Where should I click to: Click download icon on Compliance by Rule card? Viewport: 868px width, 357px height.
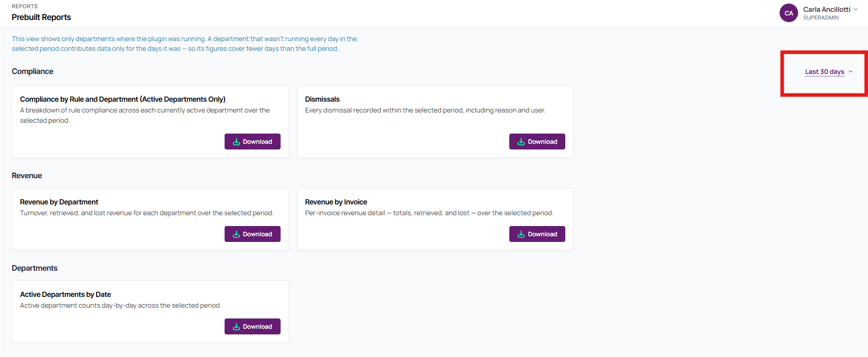tap(236, 142)
